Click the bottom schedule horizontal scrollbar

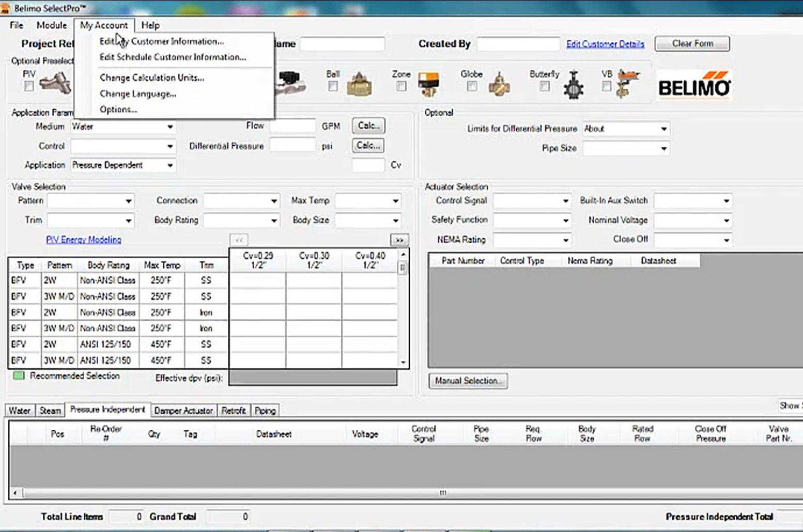(x=407, y=493)
